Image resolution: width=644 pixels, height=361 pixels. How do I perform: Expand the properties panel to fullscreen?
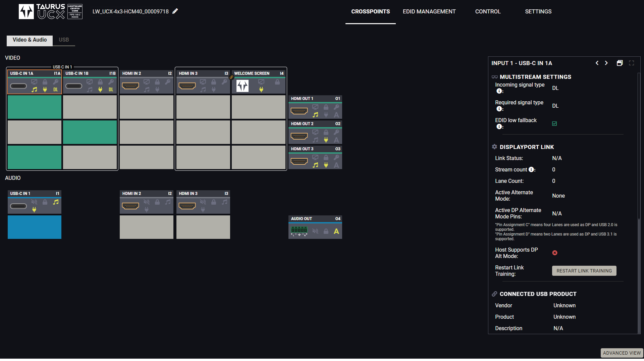632,63
